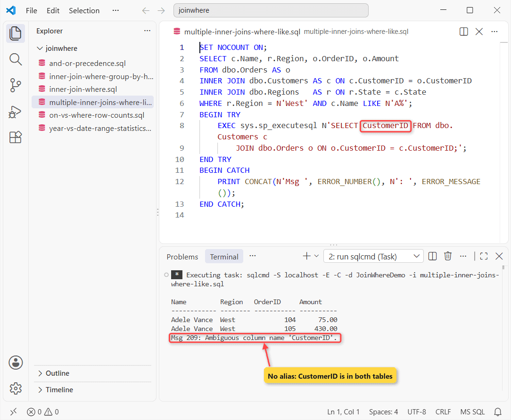The height and width of the screenshot is (420, 511).
Task: Click the VS Code logo icon
Action: (11, 10)
